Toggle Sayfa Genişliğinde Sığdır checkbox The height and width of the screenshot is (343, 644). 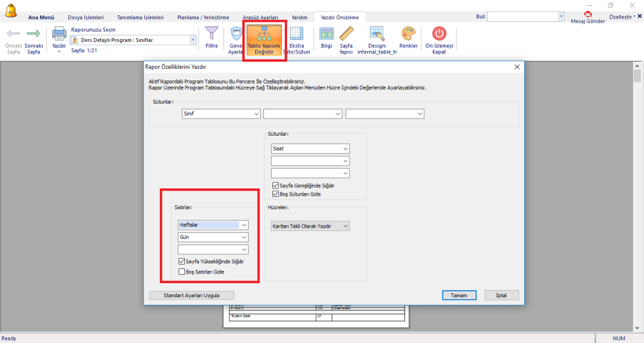[x=276, y=185]
